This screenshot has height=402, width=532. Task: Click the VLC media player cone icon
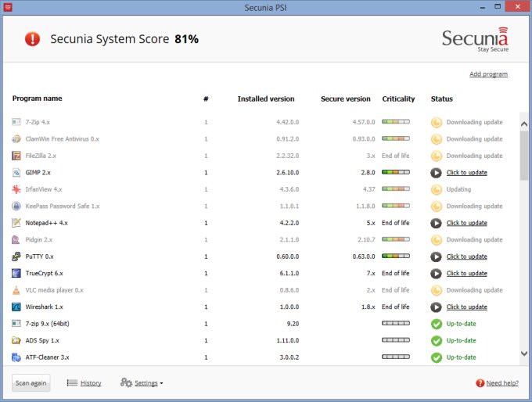17,290
